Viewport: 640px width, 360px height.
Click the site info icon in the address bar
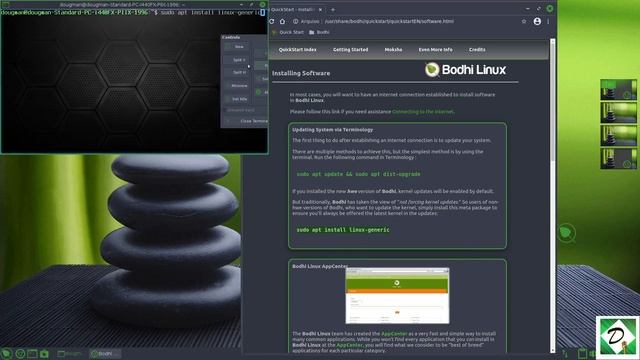point(296,21)
